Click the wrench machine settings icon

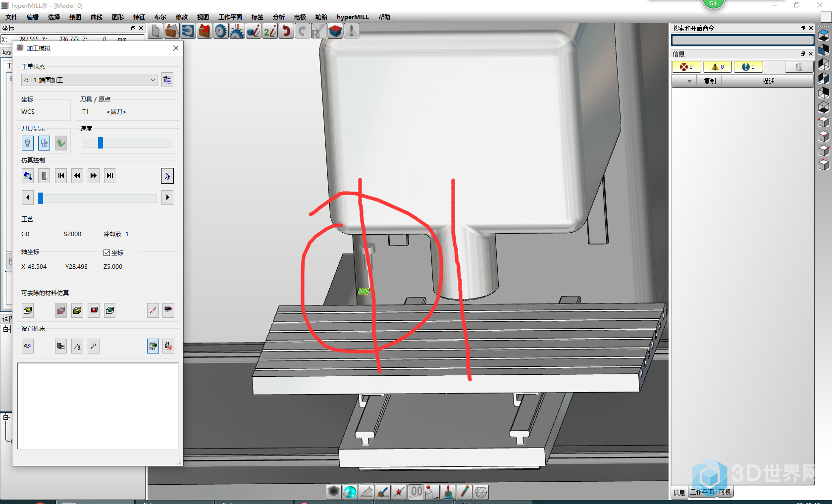94,346
